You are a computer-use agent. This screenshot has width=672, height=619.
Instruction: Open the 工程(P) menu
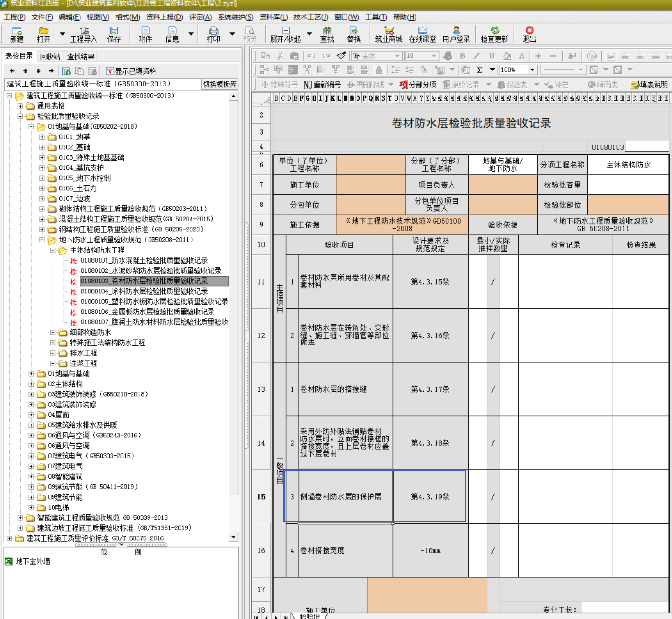15,17
